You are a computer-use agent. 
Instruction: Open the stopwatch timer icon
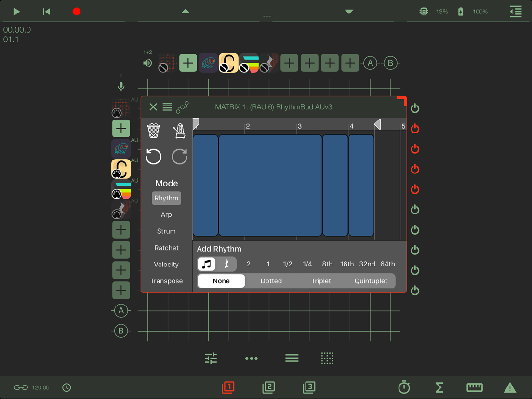(x=404, y=387)
